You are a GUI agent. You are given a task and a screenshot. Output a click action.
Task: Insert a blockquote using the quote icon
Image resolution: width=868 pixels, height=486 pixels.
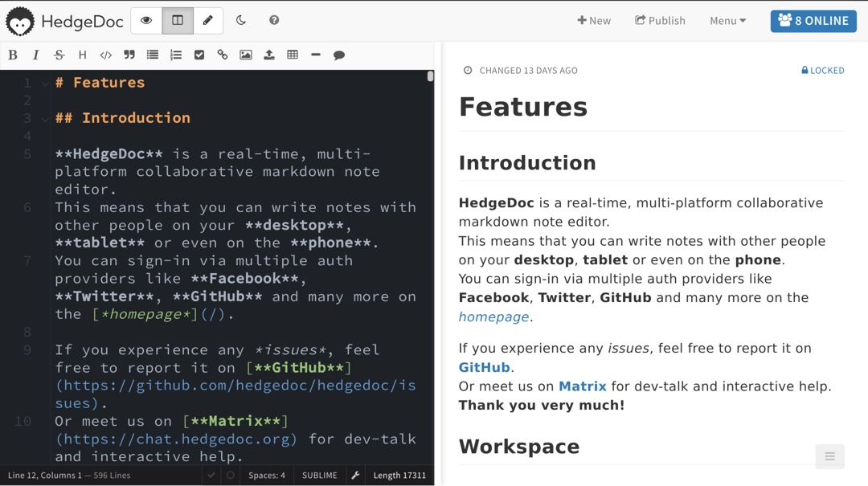129,55
